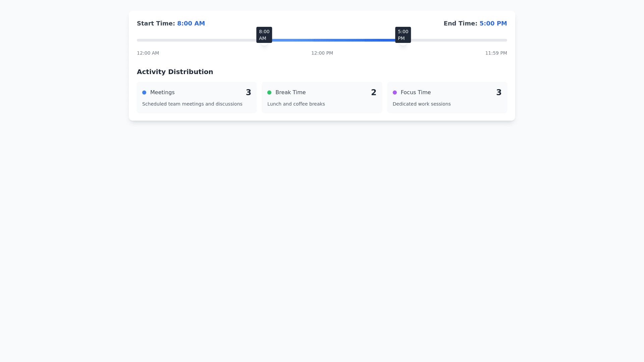644x362 pixels.
Task: Click the Focus Time count number 3
Action: 499,93
